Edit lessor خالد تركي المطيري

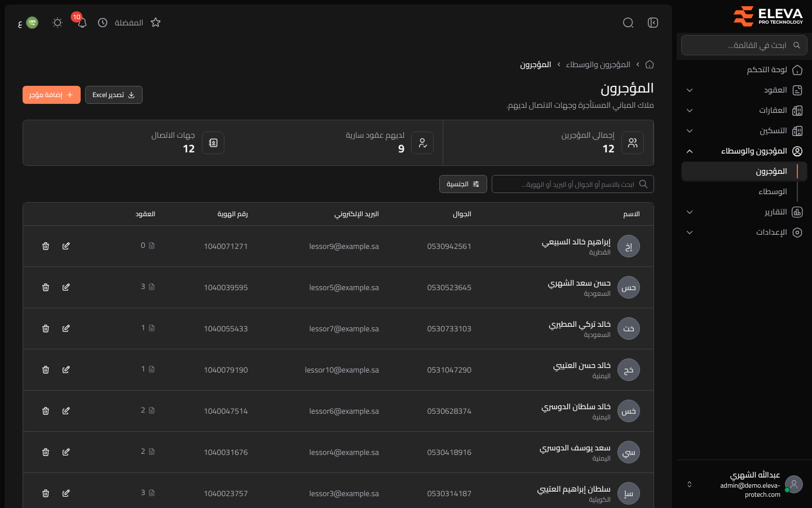pos(66,329)
